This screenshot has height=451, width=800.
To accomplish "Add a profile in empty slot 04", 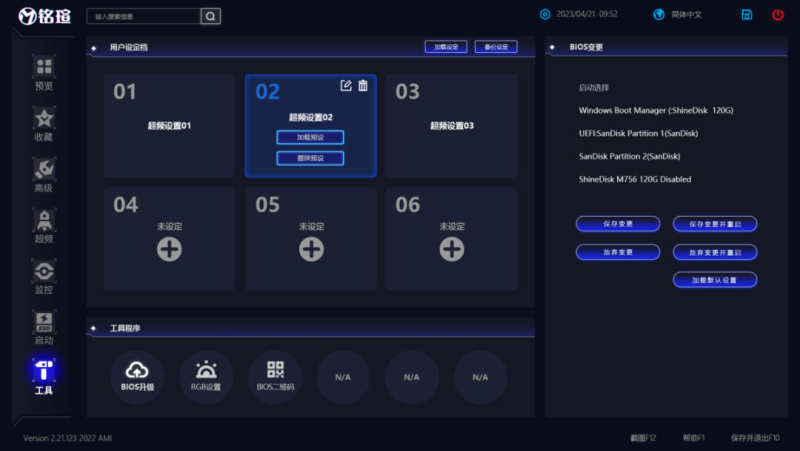I will coord(169,249).
